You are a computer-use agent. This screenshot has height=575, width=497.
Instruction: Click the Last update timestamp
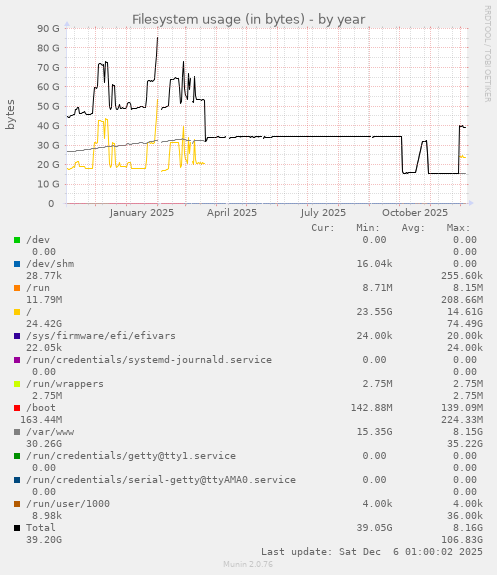(372, 552)
